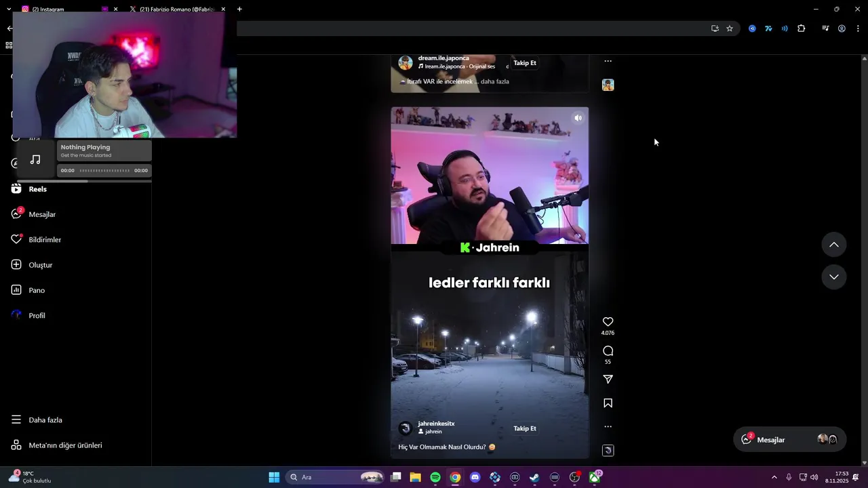The height and width of the screenshot is (488, 868).
Task: Open Meta'nın diğer ürünleri
Action: point(56,445)
